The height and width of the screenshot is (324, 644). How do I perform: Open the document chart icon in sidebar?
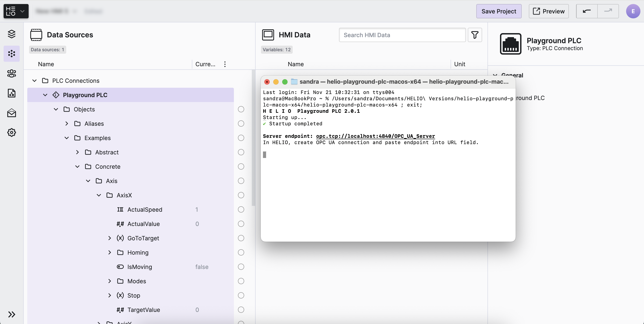pyautogui.click(x=11, y=93)
